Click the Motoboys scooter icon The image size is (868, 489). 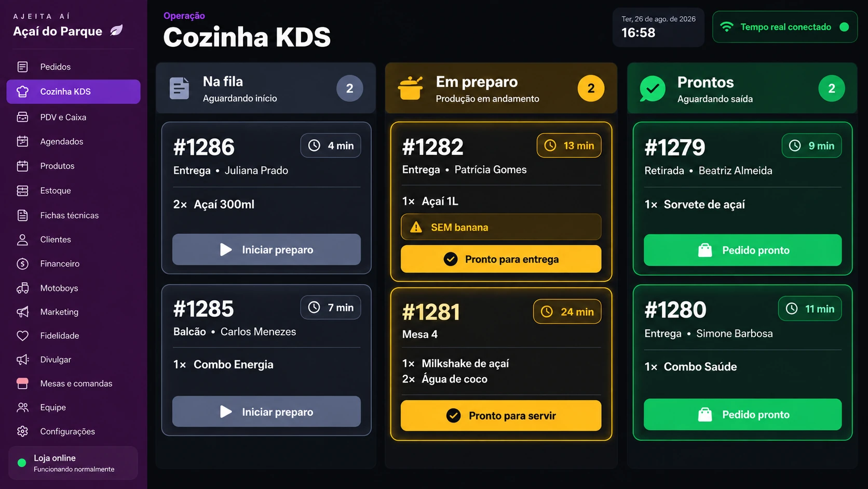[22, 288]
